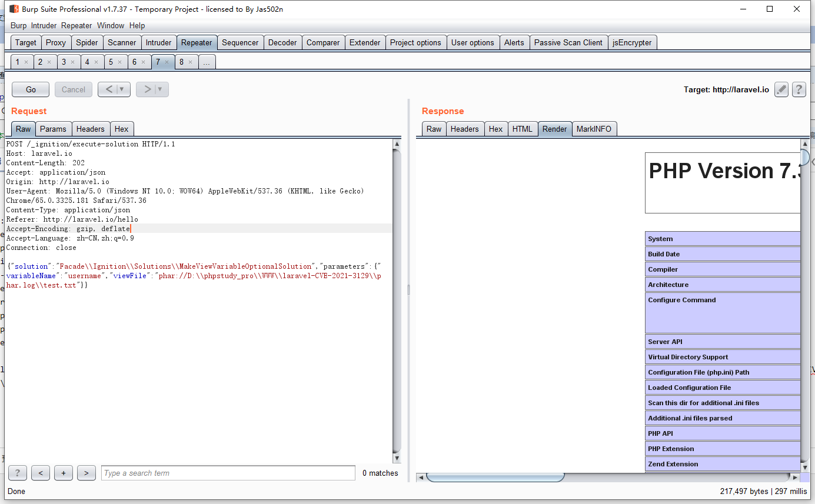
Task: Switch to the Sequencer tab
Action: pyautogui.click(x=240, y=42)
